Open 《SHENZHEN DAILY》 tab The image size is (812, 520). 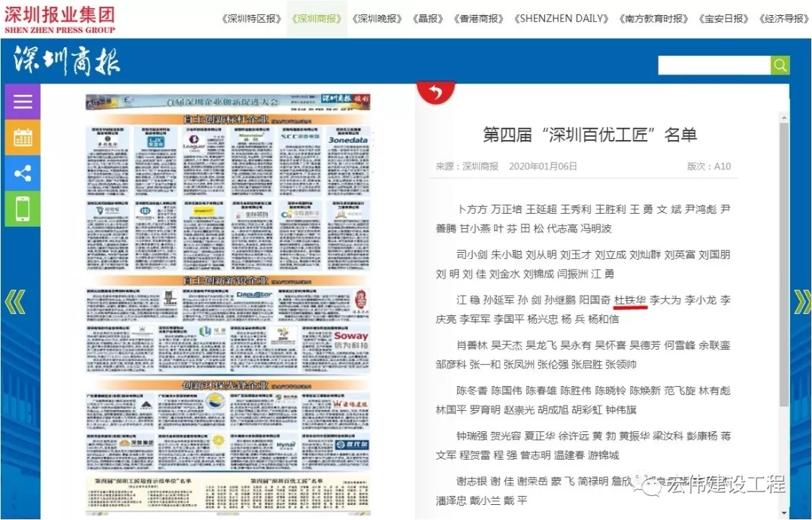click(x=562, y=19)
